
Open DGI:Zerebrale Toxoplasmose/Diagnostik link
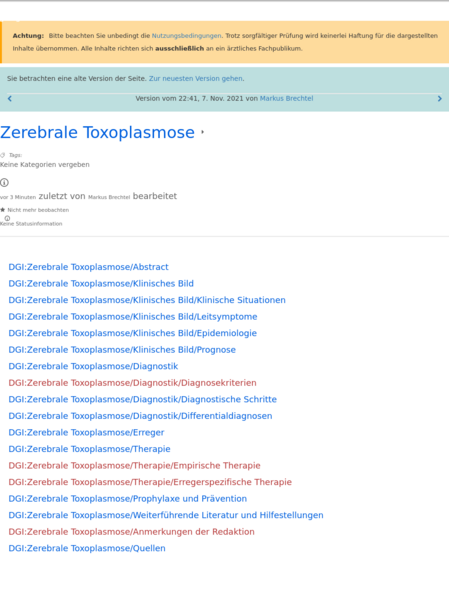tap(93, 366)
